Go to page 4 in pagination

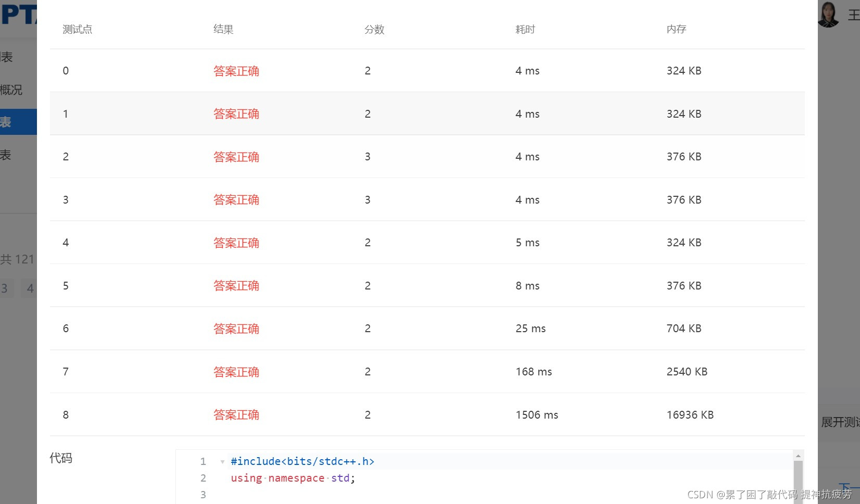click(x=29, y=288)
